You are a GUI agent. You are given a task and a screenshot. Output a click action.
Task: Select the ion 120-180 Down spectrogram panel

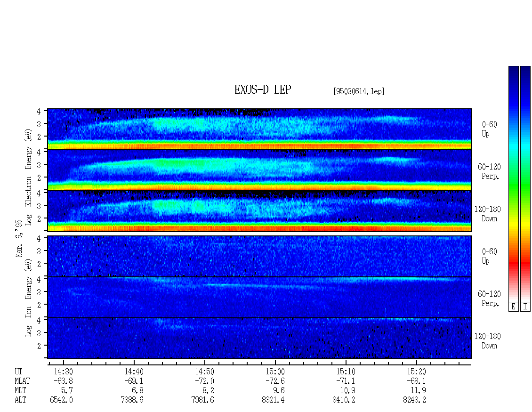[259, 339]
